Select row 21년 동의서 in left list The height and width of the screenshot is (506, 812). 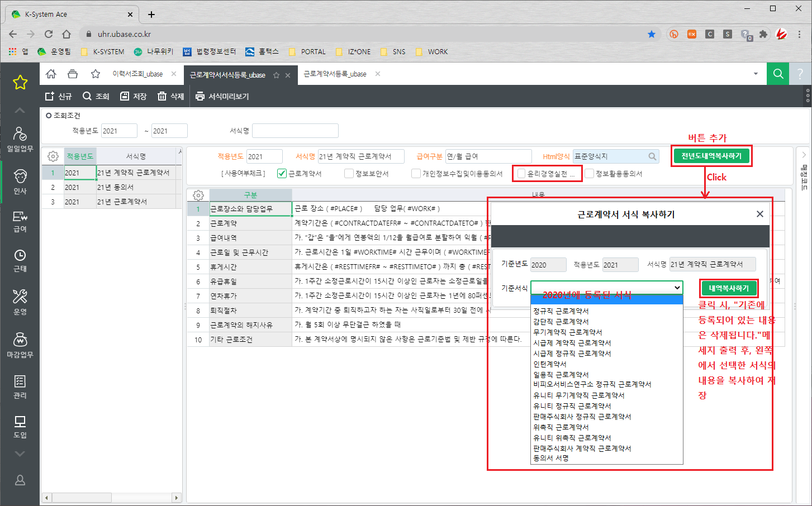point(112,187)
